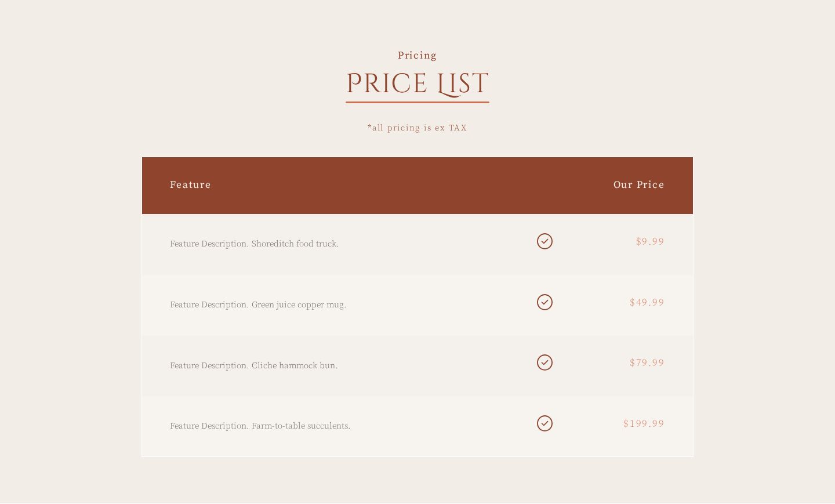Click the all pricing is ex TAX note
Viewport: 835px width, 504px height.
click(417, 128)
